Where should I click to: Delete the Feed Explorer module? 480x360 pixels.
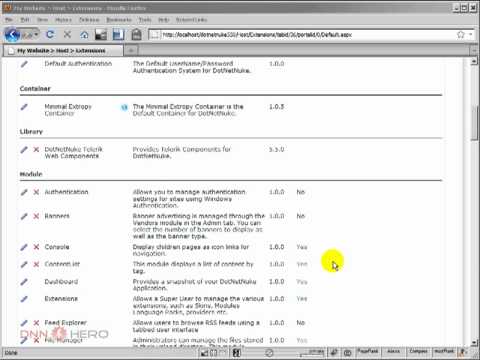tap(36, 323)
